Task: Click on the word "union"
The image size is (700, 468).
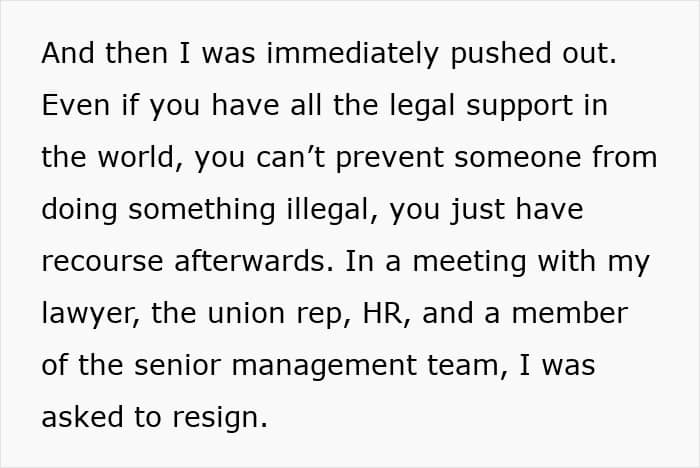Action: coord(246,313)
